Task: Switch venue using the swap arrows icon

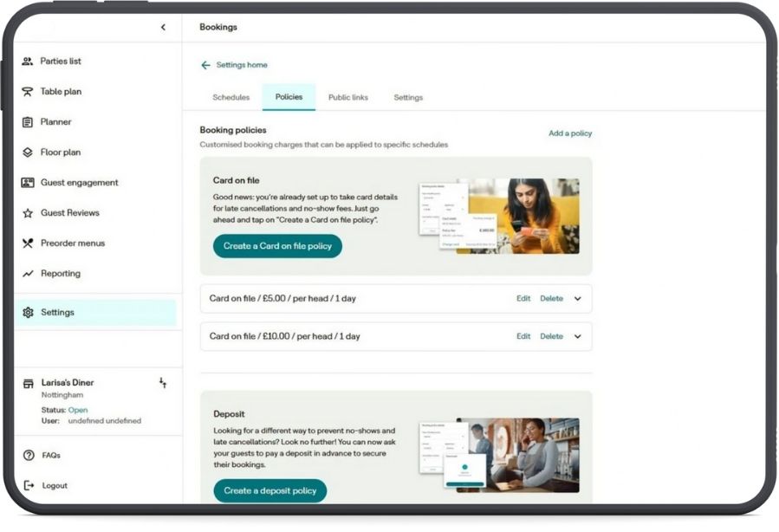Action: [162, 382]
